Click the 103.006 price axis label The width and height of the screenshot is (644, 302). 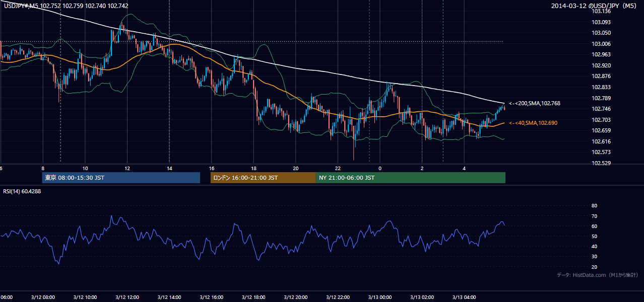click(x=601, y=44)
